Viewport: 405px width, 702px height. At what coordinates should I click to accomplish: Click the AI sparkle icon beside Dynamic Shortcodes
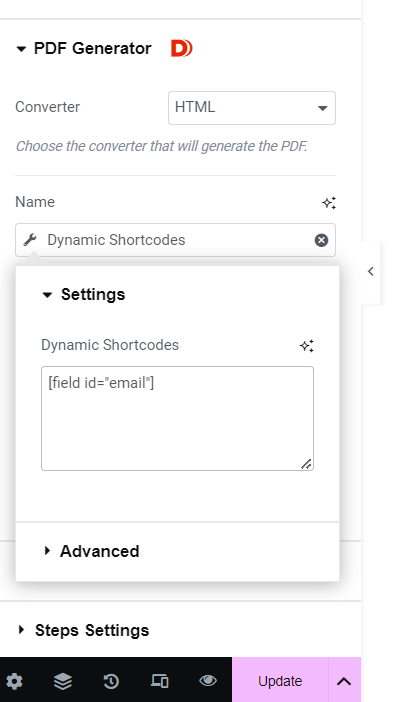click(x=307, y=346)
